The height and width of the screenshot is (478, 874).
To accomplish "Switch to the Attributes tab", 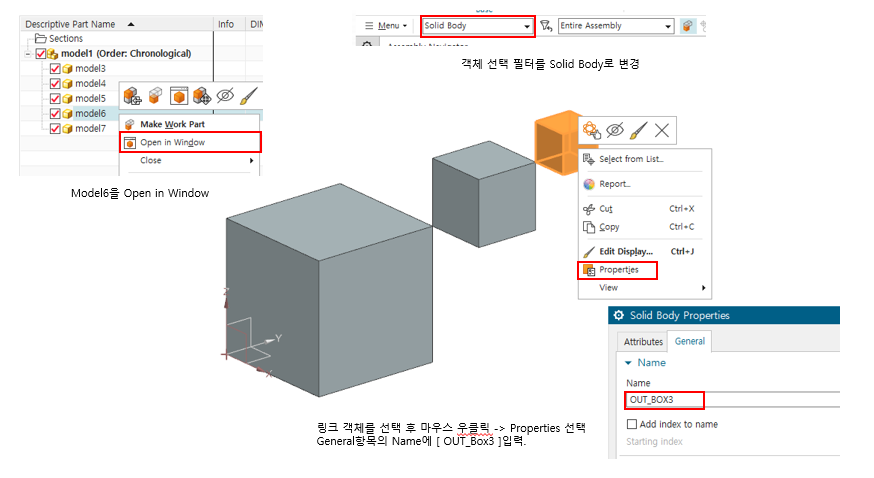I will (643, 342).
